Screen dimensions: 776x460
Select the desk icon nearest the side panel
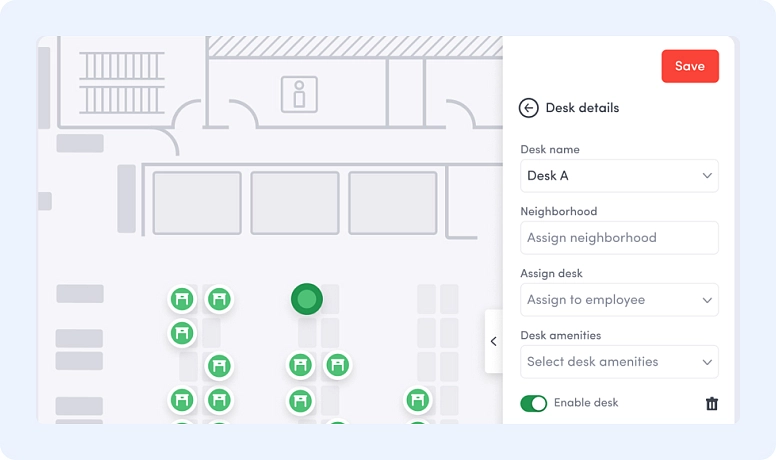pyautogui.click(x=418, y=401)
